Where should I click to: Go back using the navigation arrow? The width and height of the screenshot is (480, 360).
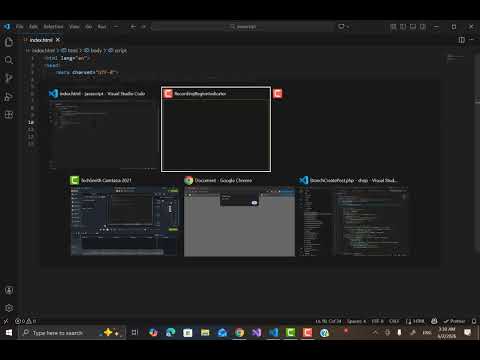point(133,27)
